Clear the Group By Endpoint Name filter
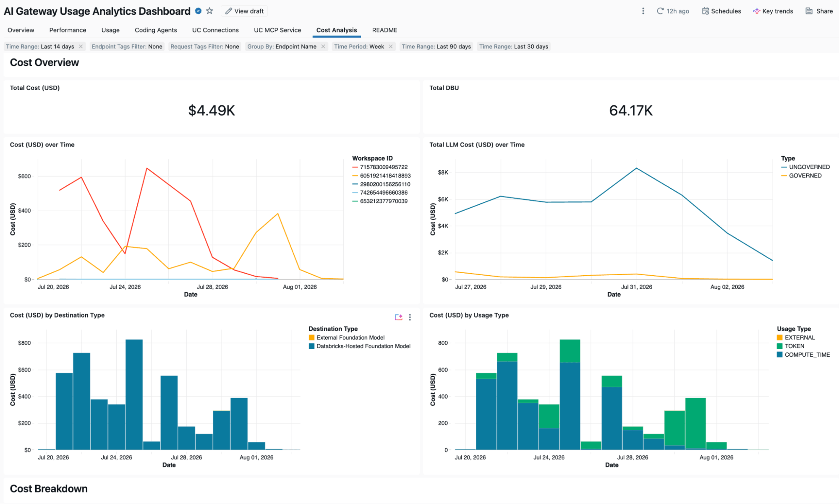This screenshot has width=839, height=504. click(x=323, y=47)
